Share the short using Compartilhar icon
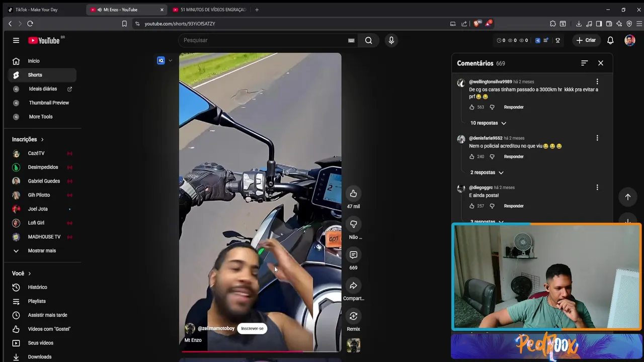 pyautogui.click(x=353, y=286)
